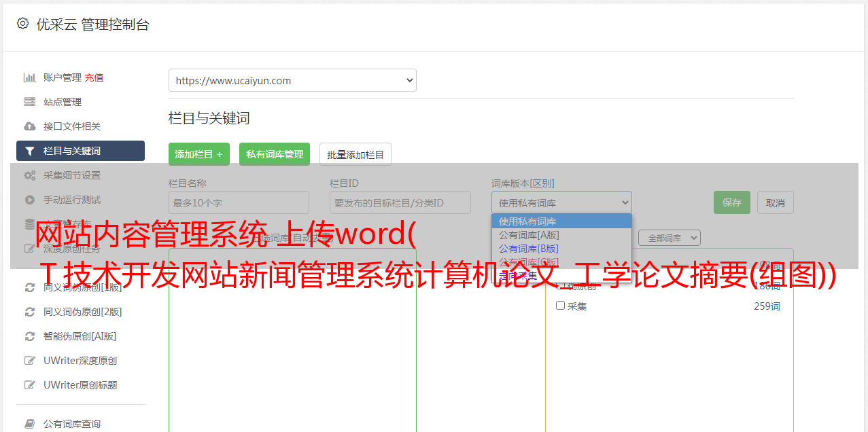
Task: Open the 词库版本 dropdown showing 使用私有词库
Action: [x=561, y=202]
